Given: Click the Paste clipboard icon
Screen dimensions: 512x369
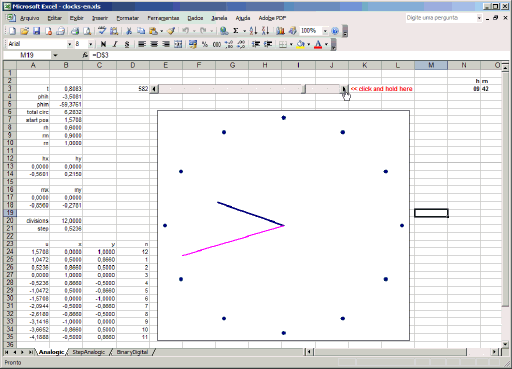Looking at the screenshot, I should [153, 31].
